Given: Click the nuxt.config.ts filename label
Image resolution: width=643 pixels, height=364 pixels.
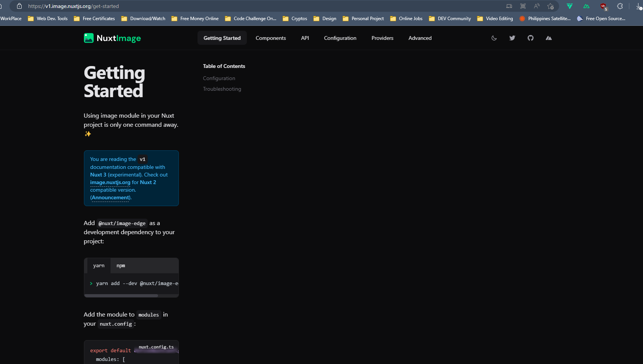Looking at the screenshot, I should [156, 347].
